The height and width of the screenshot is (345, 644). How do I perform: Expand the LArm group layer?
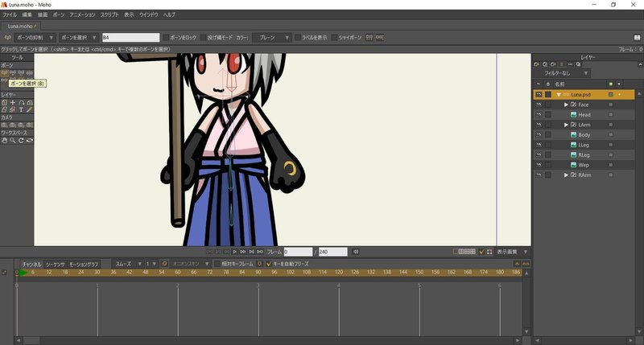tap(566, 125)
